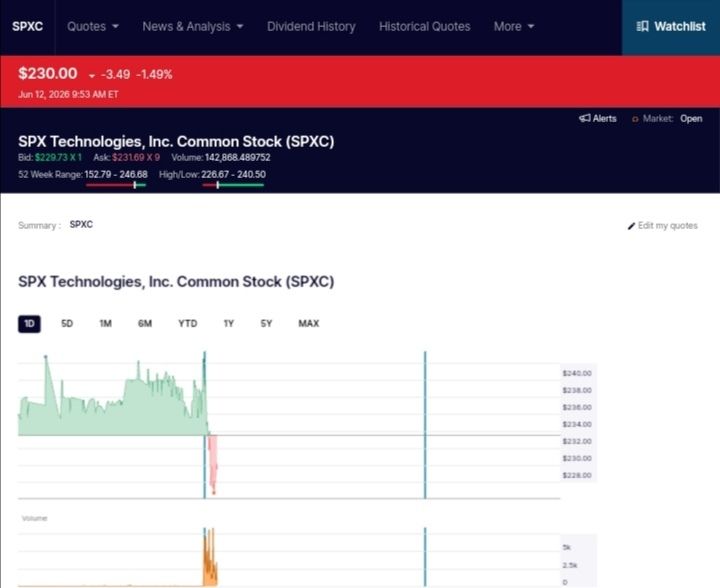
Task: Click the SPXC ticker tab
Action: 28,27
